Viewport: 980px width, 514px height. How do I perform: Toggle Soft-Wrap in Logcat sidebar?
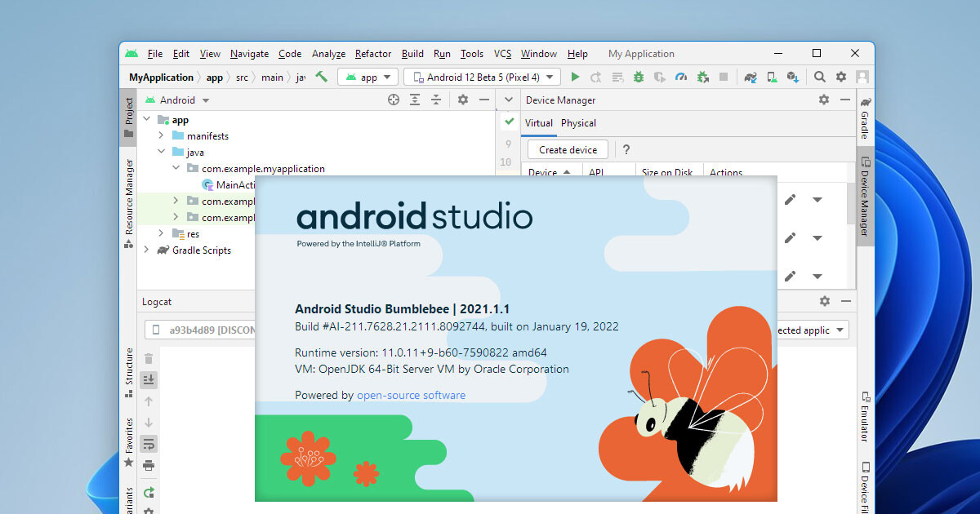pyautogui.click(x=149, y=444)
